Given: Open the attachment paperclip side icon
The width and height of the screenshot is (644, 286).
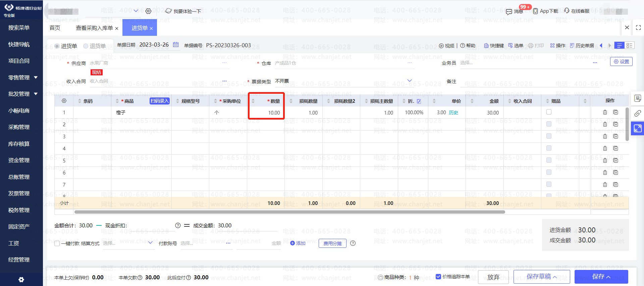Looking at the screenshot, I should point(638,113).
